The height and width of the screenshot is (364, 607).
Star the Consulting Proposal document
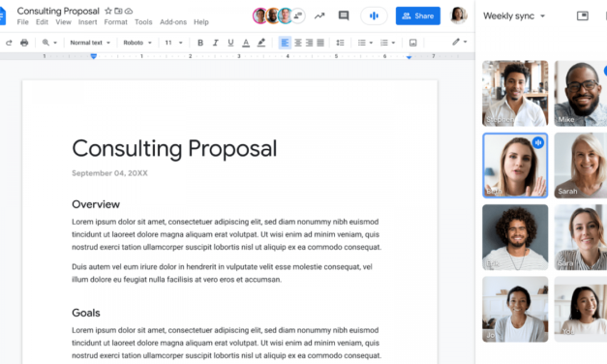[x=108, y=11]
